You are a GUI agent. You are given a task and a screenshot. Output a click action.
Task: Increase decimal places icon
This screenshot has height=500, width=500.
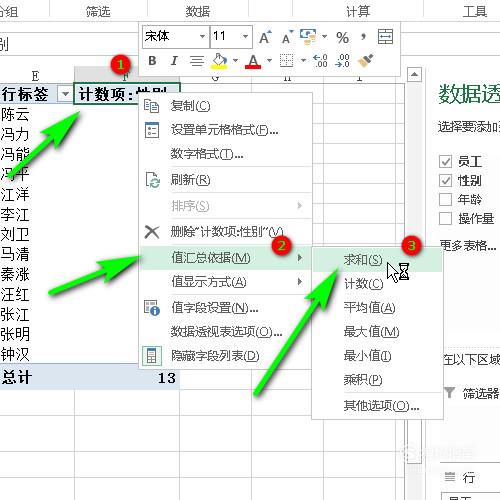tap(320, 61)
